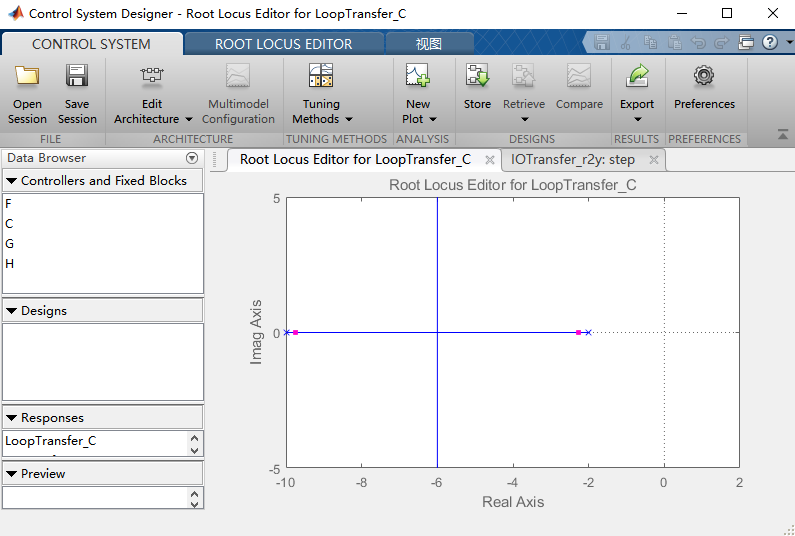Select LoopTransfer_C in Responses list
The height and width of the screenshot is (536, 795).
[x=51, y=441]
